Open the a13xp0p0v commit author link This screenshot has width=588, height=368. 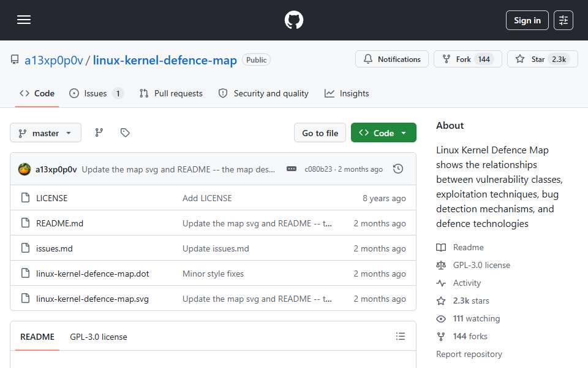point(56,169)
